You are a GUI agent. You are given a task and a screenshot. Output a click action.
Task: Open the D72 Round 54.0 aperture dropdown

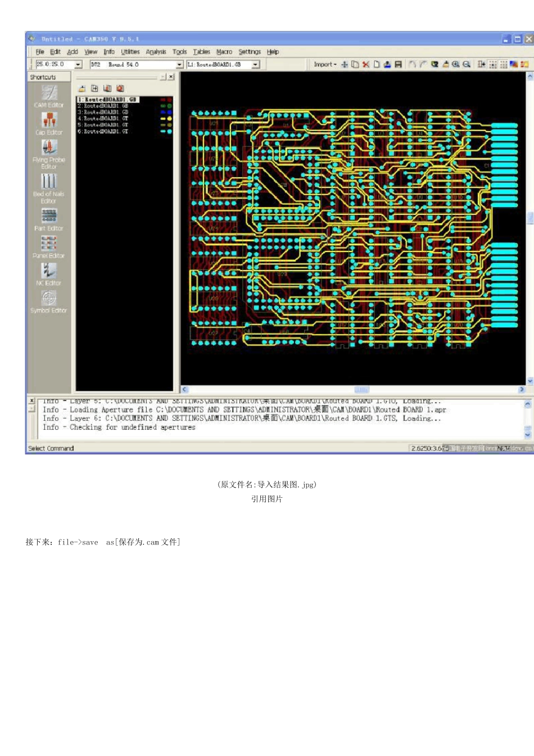[179, 65]
